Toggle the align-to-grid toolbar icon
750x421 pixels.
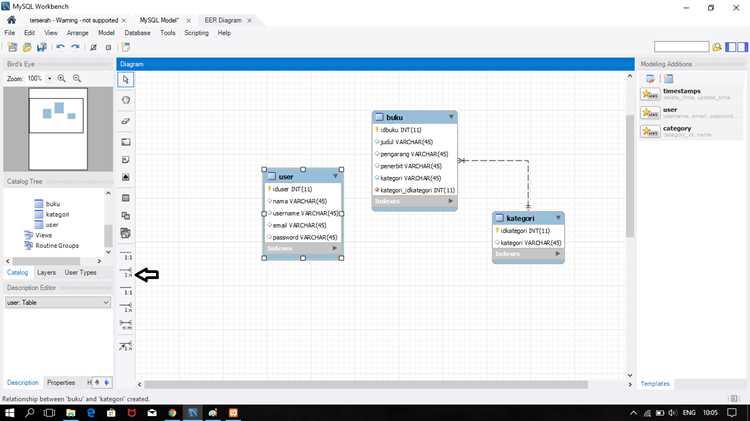coord(108,47)
